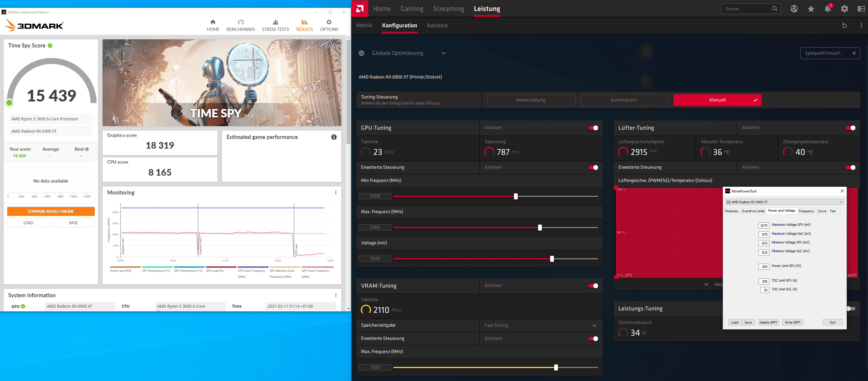The image size is (868, 381).
Task: Close the MorePowerTool window
Action: point(842,191)
